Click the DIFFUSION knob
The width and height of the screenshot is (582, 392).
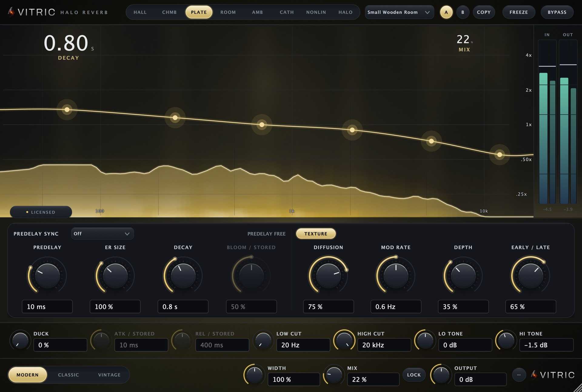(328, 276)
